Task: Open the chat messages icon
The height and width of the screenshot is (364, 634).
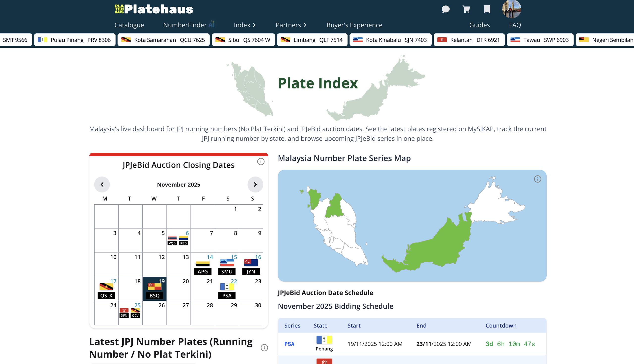Action: [x=445, y=9]
